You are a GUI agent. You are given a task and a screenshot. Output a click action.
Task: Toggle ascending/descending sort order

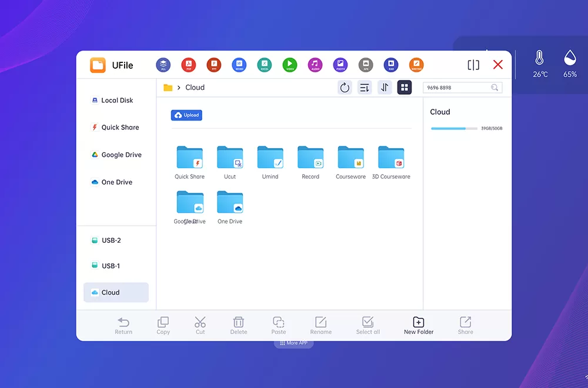coord(385,88)
